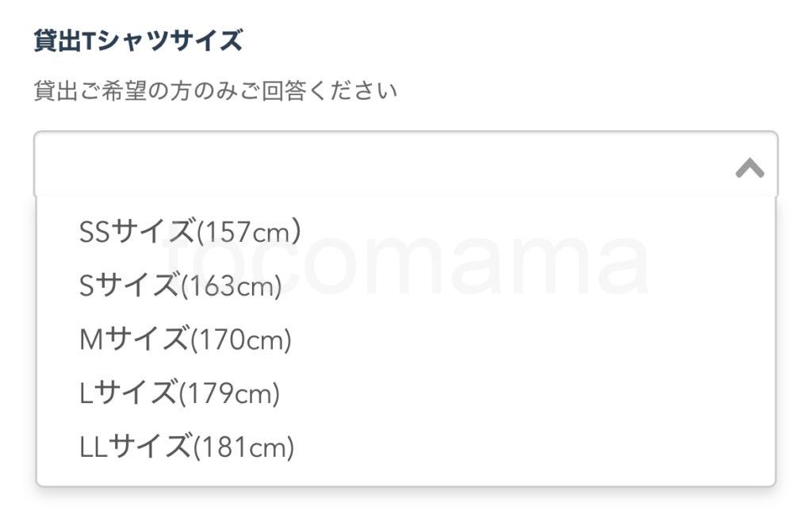This screenshot has width=812, height=514.
Task: Choose the fourth size option, Lサイズ
Action: [180, 393]
